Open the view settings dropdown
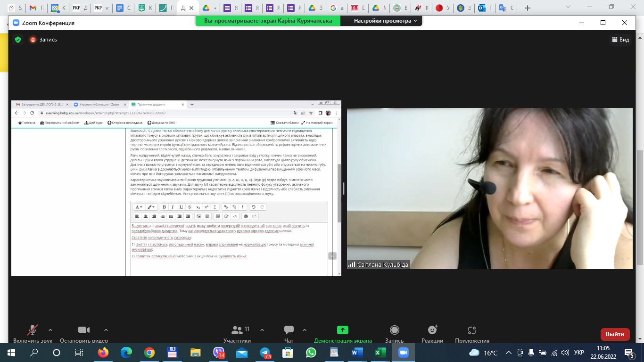The height and width of the screenshot is (362, 644). tap(385, 21)
